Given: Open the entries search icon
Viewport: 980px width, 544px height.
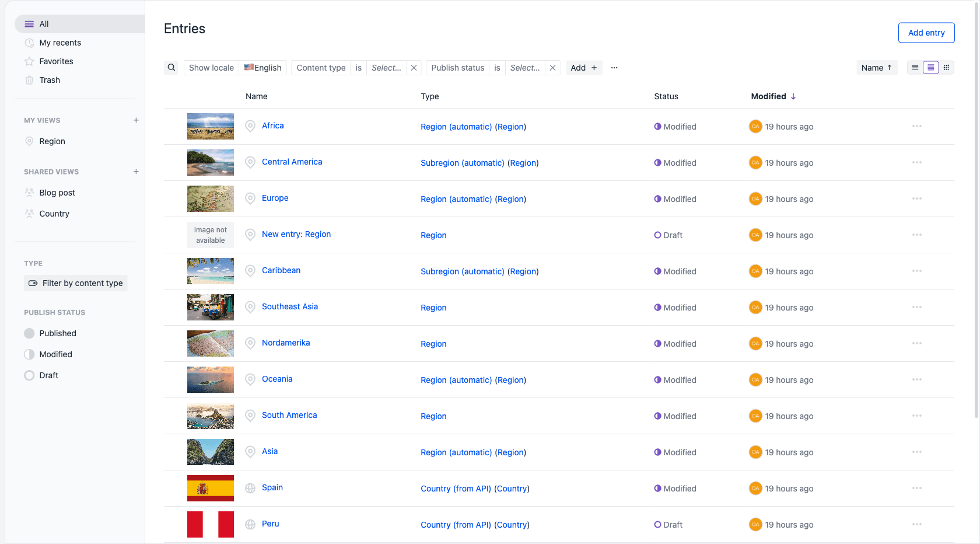Looking at the screenshot, I should click(171, 68).
